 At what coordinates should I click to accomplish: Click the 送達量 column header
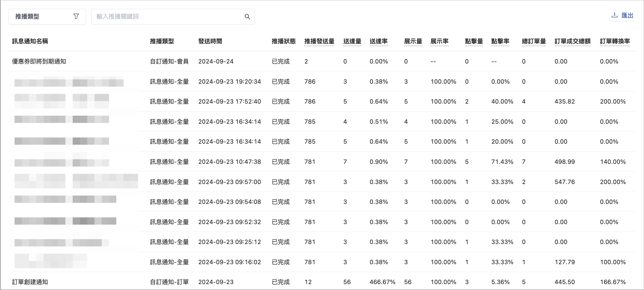click(352, 41)
